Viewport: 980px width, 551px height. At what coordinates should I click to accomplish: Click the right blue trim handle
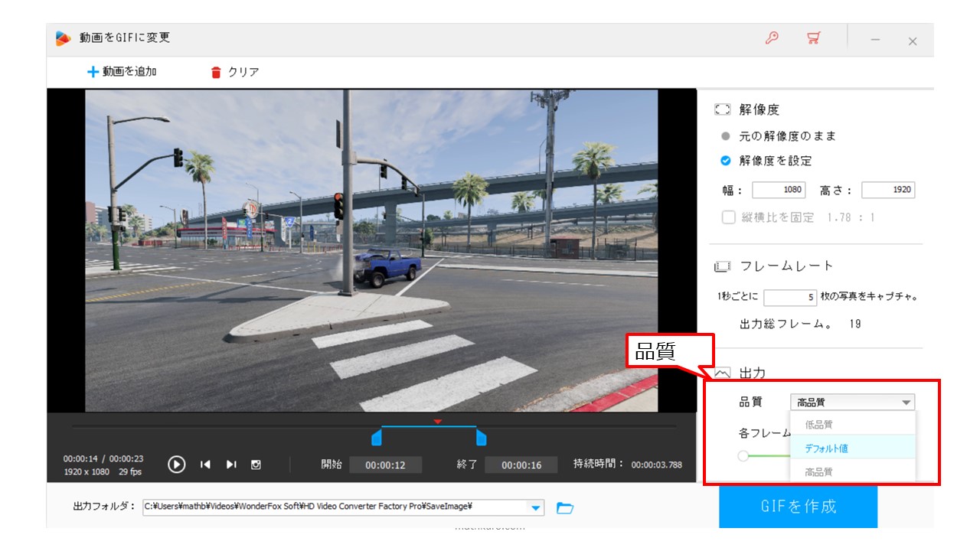tap(481, 437)
